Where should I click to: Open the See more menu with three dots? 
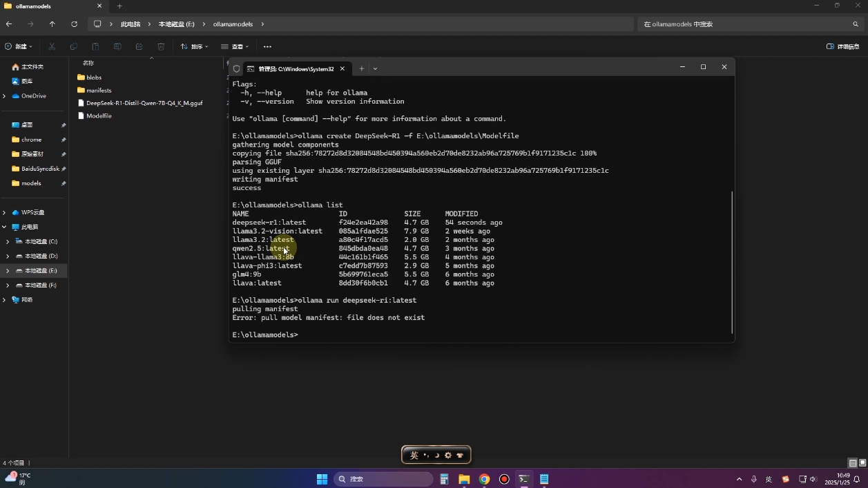point(267,46)
